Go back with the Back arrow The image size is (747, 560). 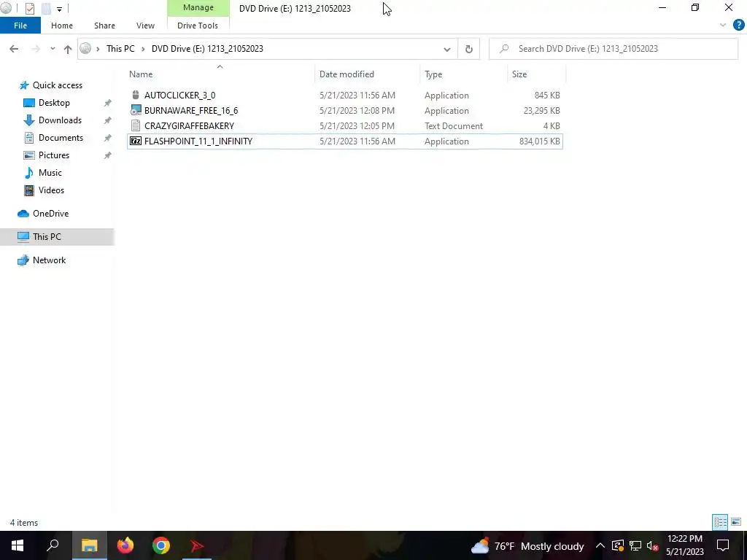coord(14,49)
